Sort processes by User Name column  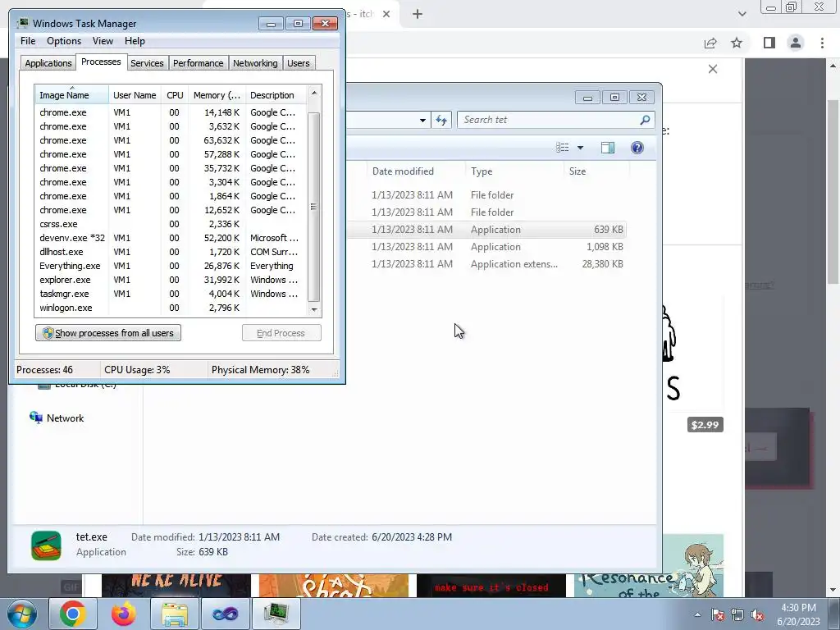pos(135,95)
